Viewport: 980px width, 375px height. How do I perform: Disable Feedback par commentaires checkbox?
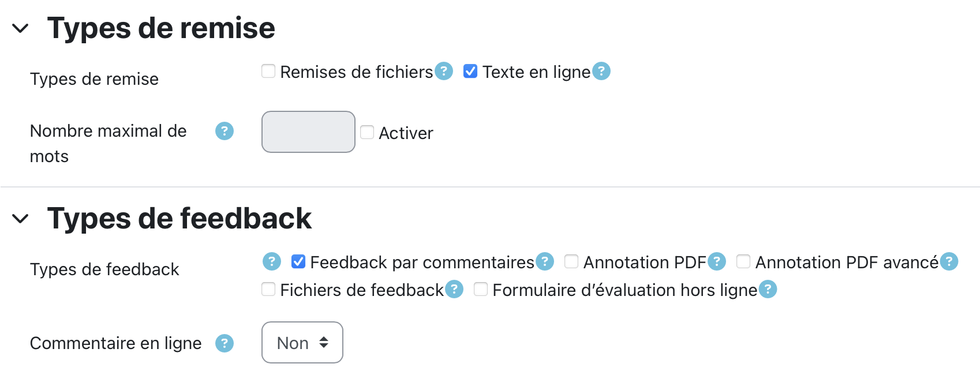(x=298, y=262)
